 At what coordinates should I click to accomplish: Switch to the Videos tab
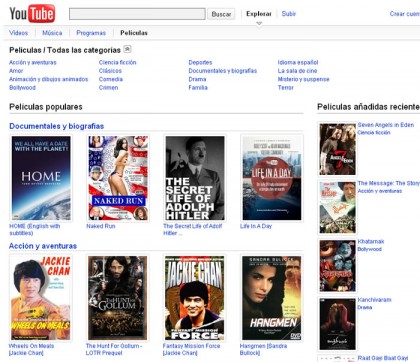tap(18, 33)
